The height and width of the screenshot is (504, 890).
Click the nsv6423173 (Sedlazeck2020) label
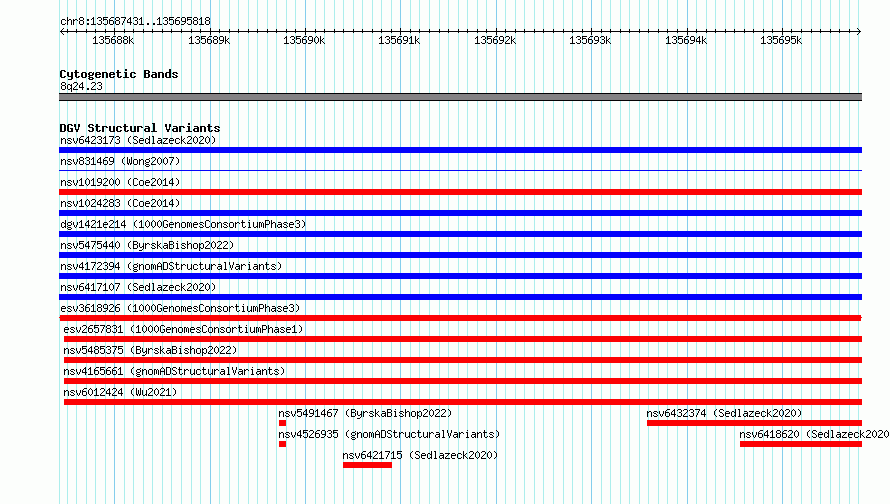[x=138, y=140]
